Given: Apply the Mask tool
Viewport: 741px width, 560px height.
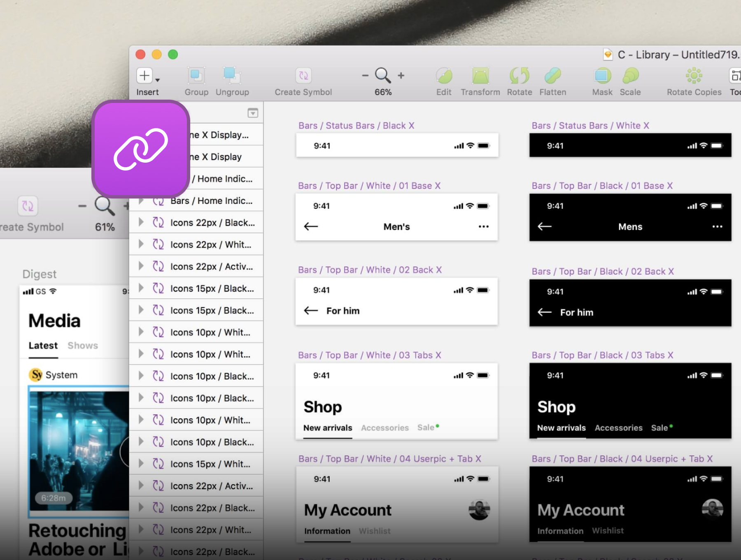Looking at the screenshot, I should [x=602, y=76].
